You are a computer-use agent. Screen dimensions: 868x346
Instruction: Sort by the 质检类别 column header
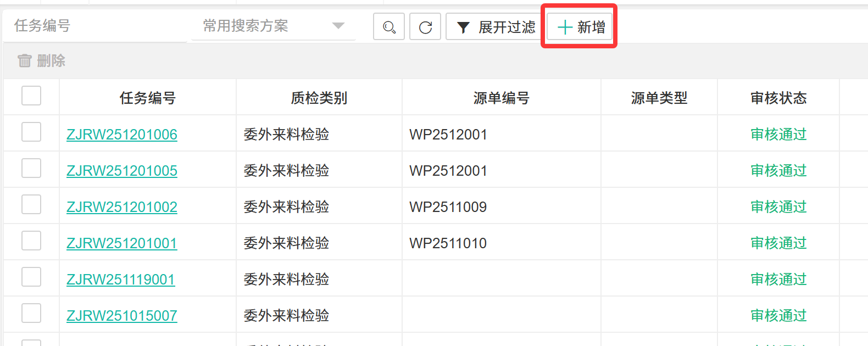319,98
